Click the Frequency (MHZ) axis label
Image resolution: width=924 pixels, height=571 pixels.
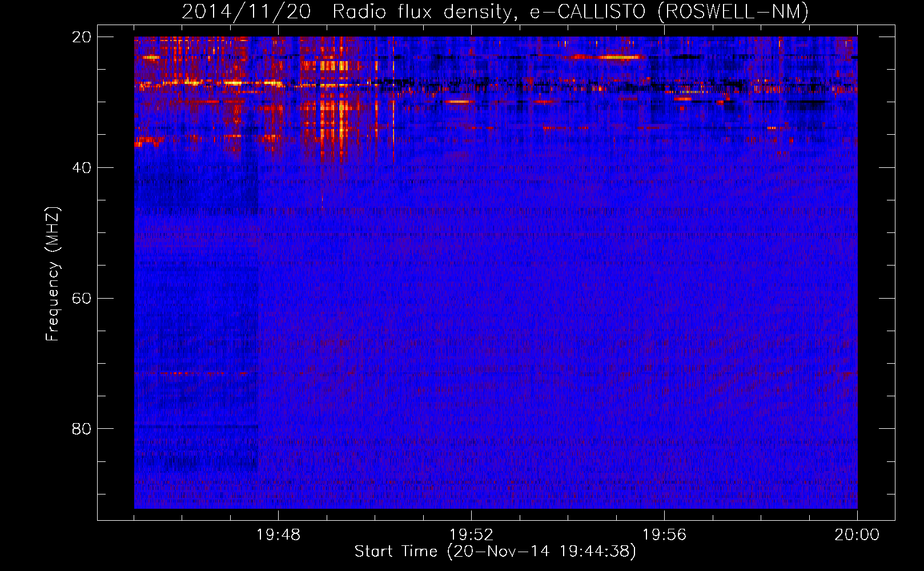tap(52, 274)
